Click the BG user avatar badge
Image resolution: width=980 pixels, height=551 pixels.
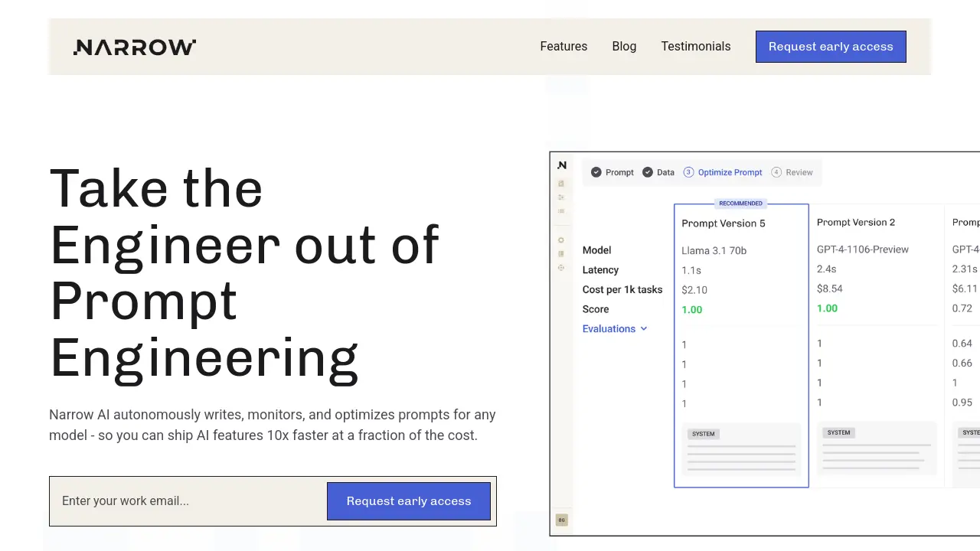pyautogui.click(x=561, y=520)
